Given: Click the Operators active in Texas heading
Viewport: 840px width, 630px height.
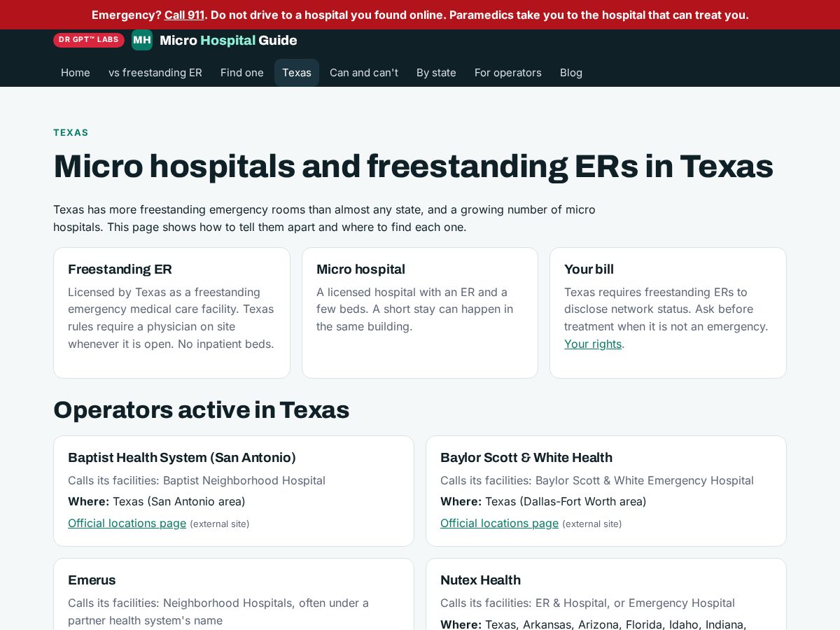Looking at the screenshot, I should click(201, 409).
